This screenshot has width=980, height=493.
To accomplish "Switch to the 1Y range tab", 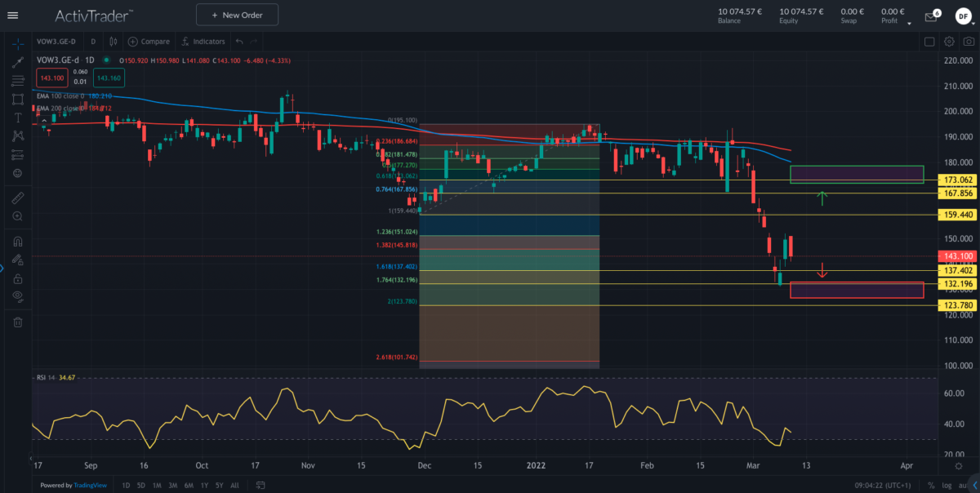I will (203, 485).
